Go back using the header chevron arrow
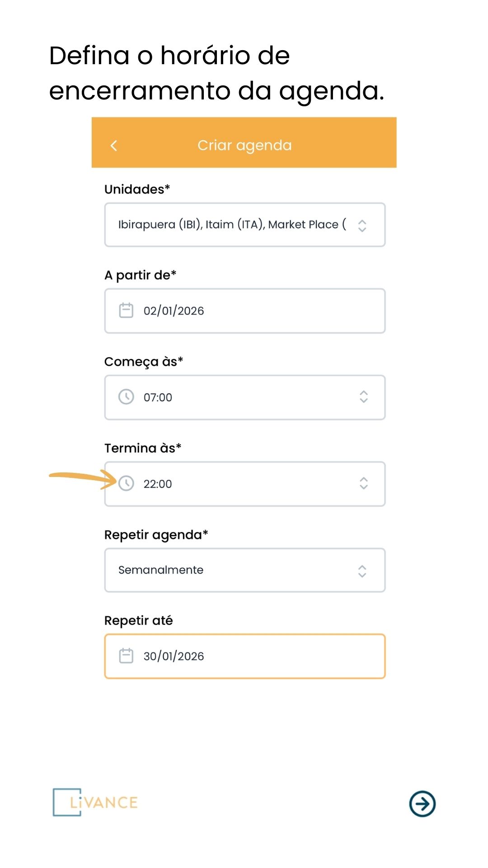 coord(114,146)
